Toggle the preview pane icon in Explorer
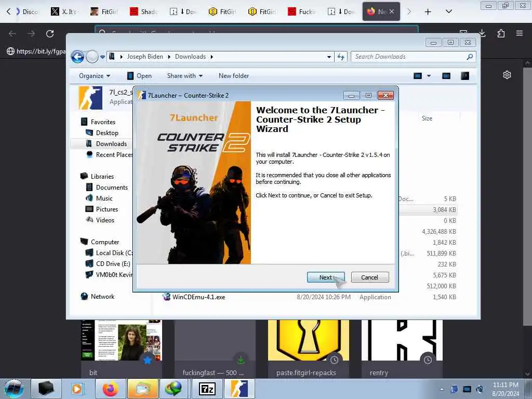532x399 pixels. tap(446, 76)
